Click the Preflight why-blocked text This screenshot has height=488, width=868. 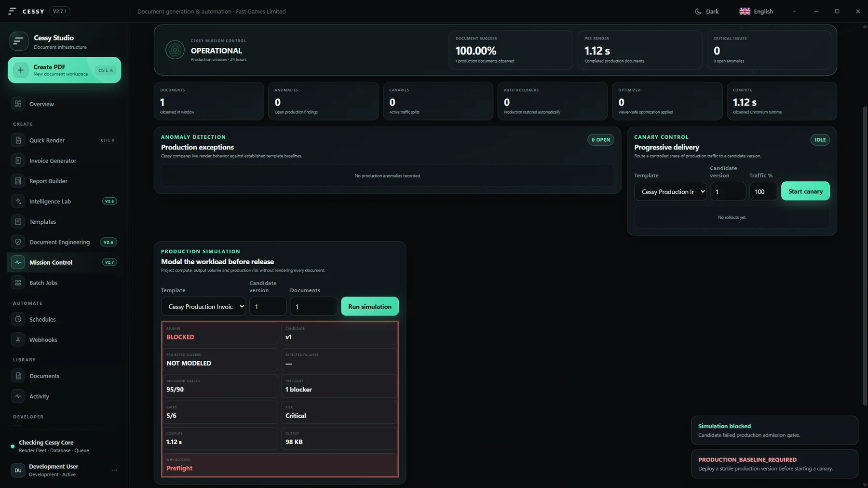coord(179,468)
